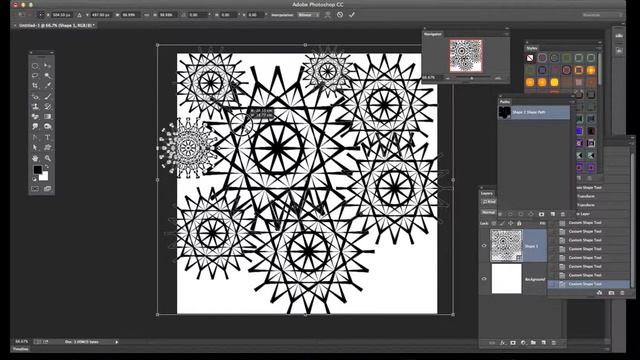
Task: Toggle relative positioning triangle in options bar
Action: coord(79,15)
